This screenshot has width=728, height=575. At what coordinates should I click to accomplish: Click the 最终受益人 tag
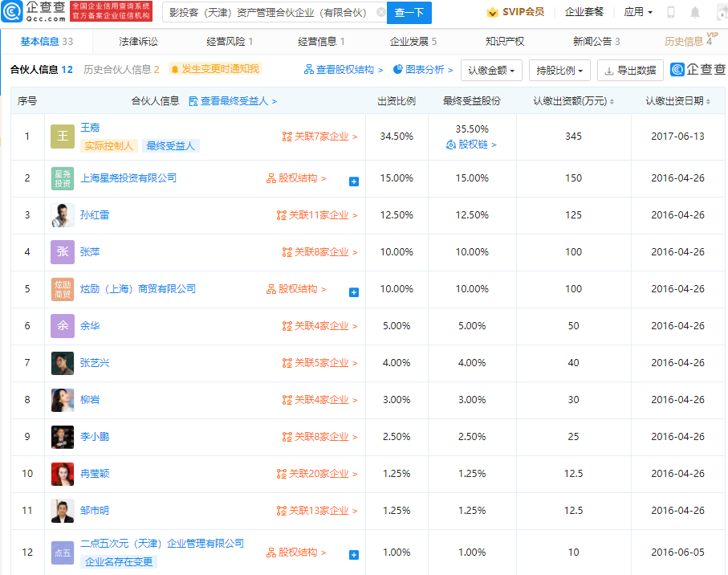(171, 146)
